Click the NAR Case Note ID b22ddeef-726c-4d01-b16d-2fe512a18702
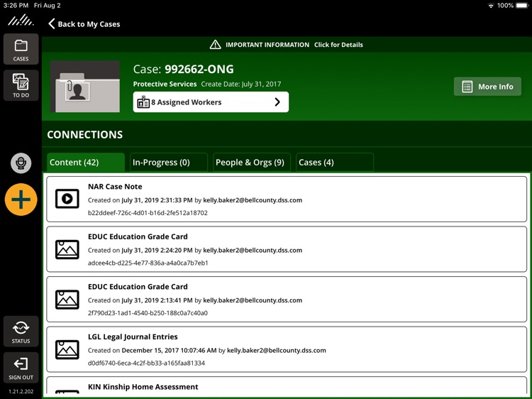The image size is (532, 399). coord(148,213)
